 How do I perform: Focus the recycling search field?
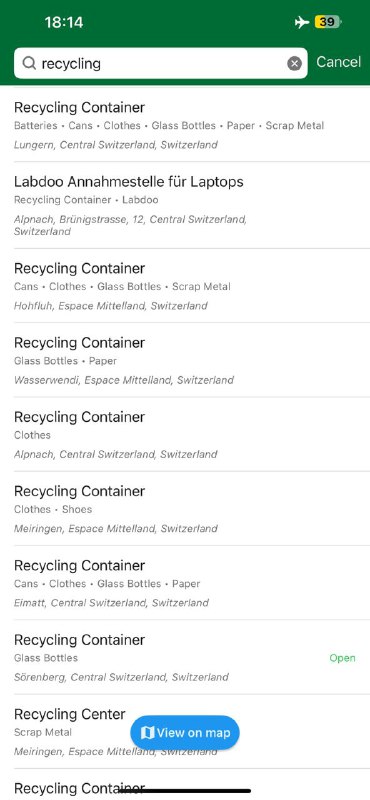161,63
